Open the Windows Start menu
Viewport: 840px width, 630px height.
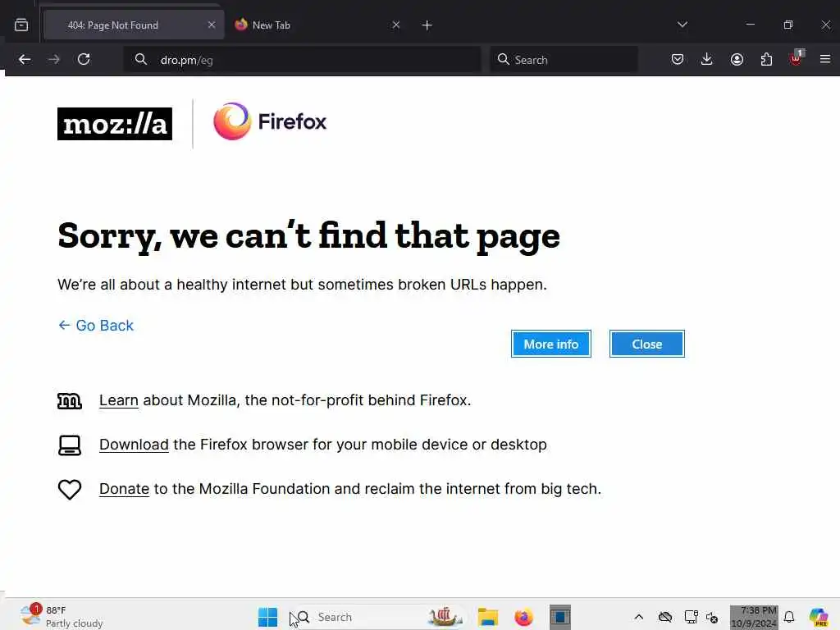click(267, 617)
